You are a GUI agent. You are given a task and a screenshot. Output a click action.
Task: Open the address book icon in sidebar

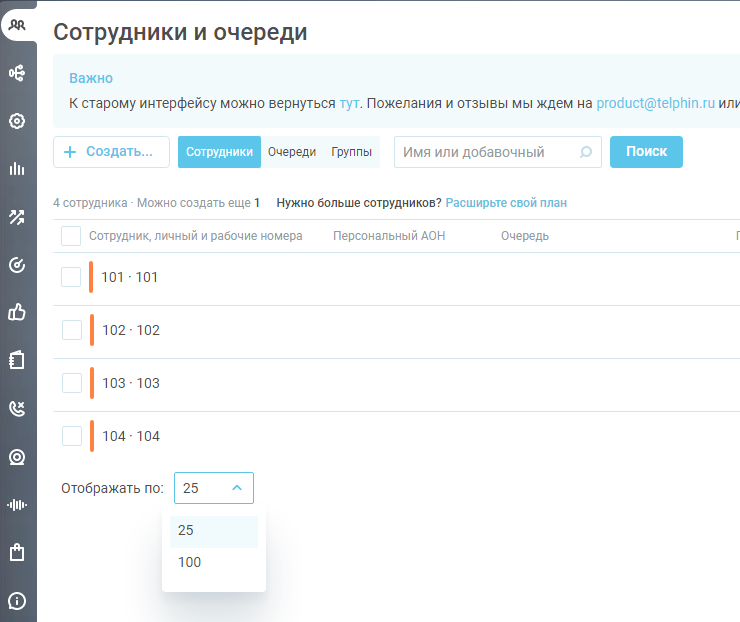(x=17, y=360)
